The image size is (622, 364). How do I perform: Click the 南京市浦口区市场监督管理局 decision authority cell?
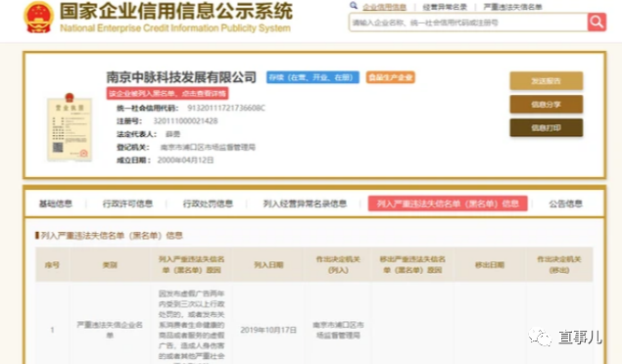[x=338, y=330]
